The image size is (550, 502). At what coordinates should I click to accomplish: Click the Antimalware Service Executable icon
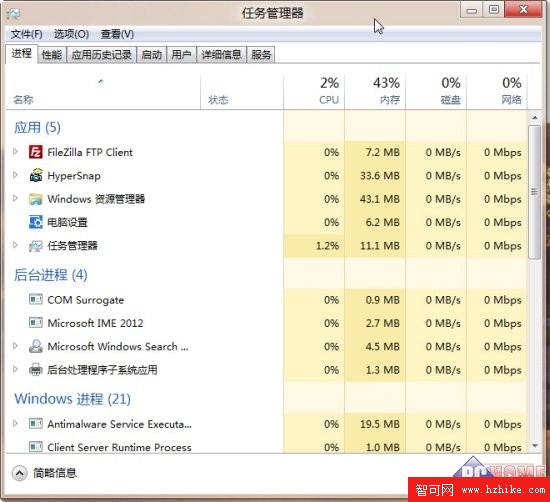pyautogui.click(x=35, y=424)
